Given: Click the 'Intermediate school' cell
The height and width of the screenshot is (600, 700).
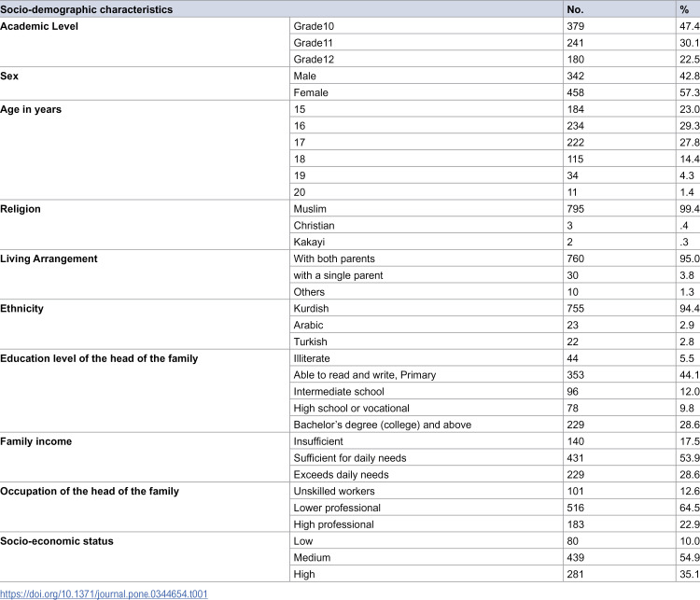Looking at the screenshot, I should pos(339,392).
